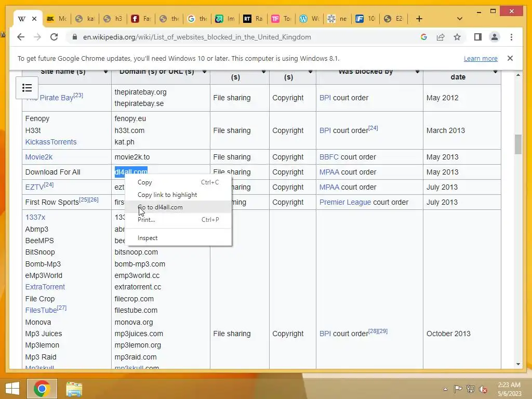Click the scrollbar up arrow
This screenshot has height=399, width=532.
518,75
